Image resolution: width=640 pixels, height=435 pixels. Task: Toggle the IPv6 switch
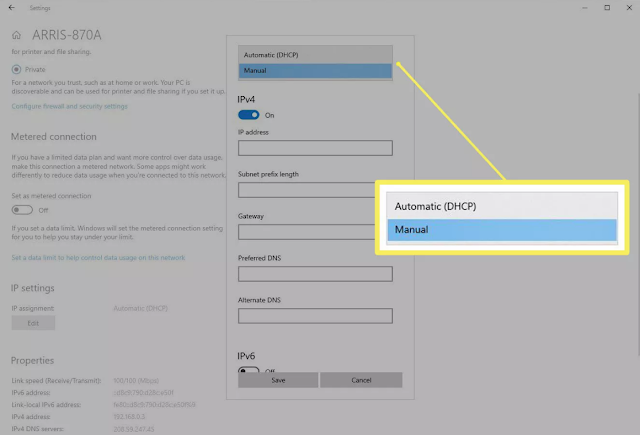[249, 369]
